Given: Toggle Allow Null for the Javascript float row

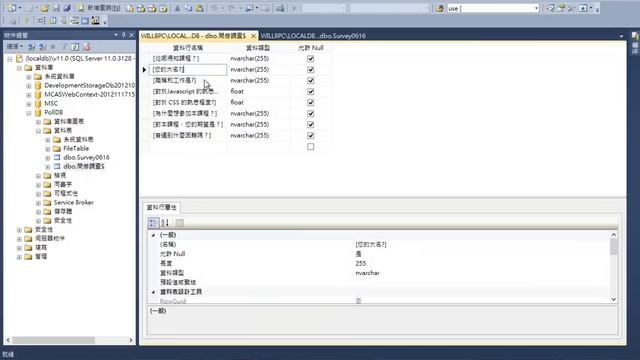Looking at the screenshot, I should [x=311, y=91].
